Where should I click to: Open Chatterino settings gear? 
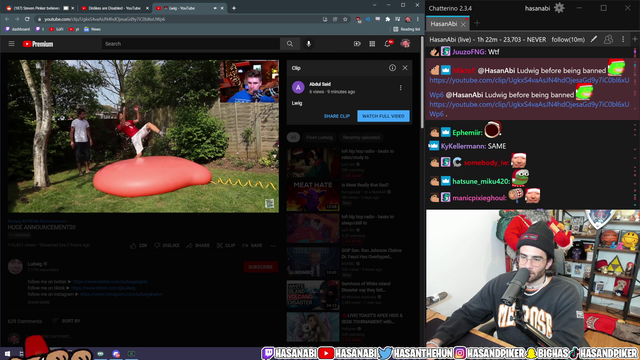[x=559, y=8]
